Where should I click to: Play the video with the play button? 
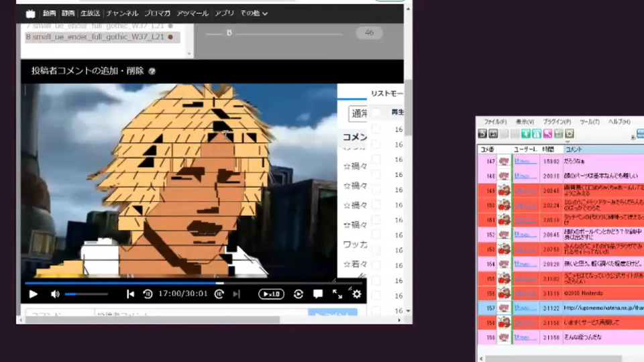pos(34,294)
